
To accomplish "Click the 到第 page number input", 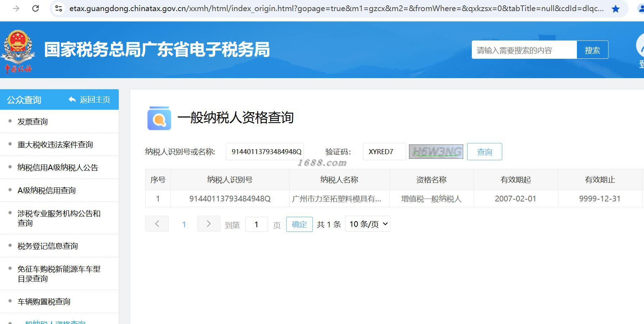I will 257,224.
